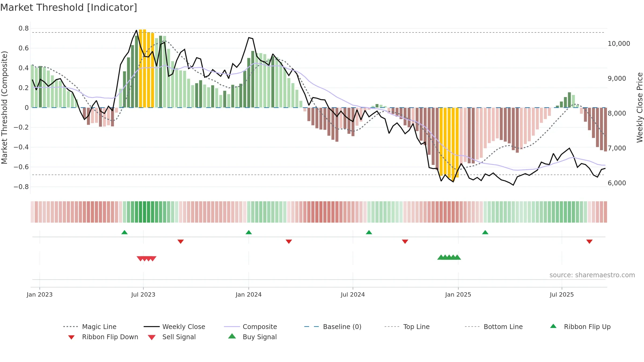Screen dimensions: 644x362
Task: Click the 8,000 price axis tick
Action: pyautogui.click(x=617, y=113)
